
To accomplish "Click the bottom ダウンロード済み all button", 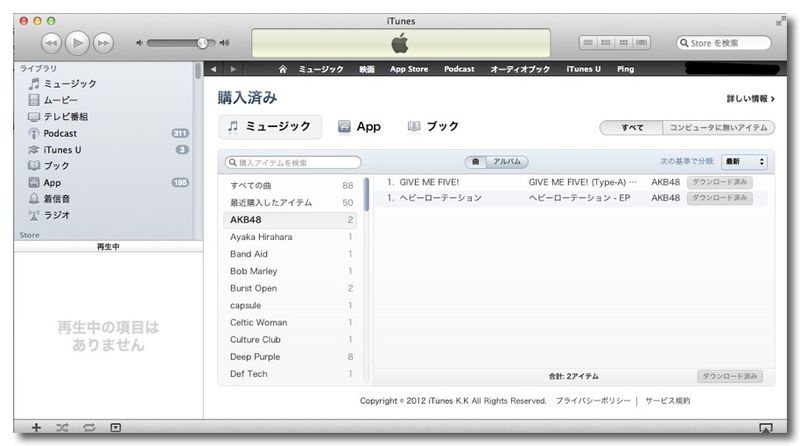I will coord(730,377).
